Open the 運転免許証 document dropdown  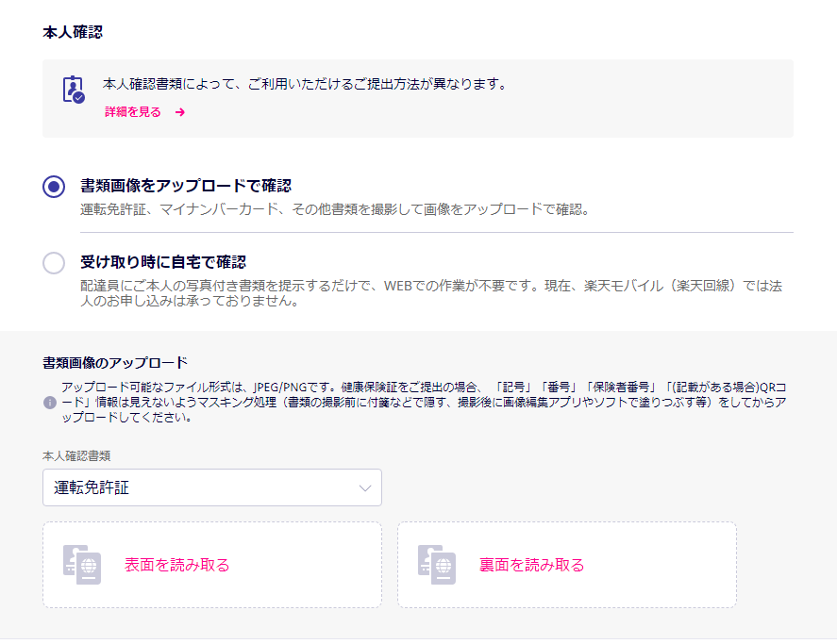(212, 487)
